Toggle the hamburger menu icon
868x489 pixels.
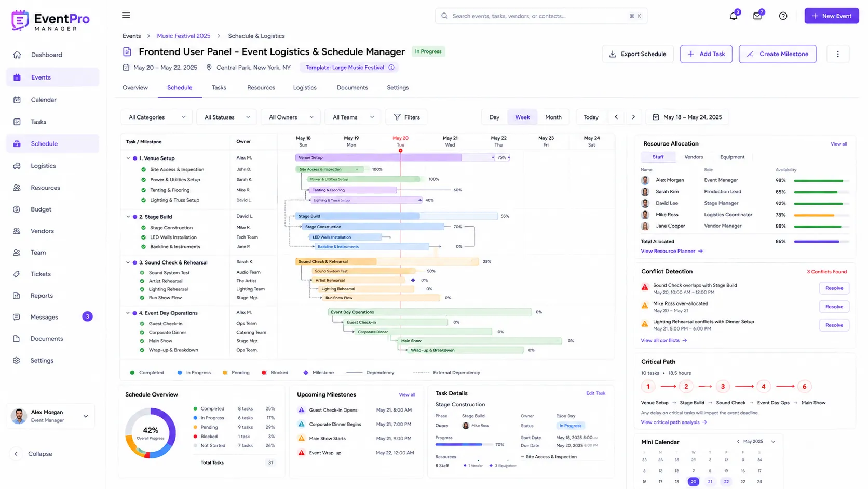click(126, 16)
